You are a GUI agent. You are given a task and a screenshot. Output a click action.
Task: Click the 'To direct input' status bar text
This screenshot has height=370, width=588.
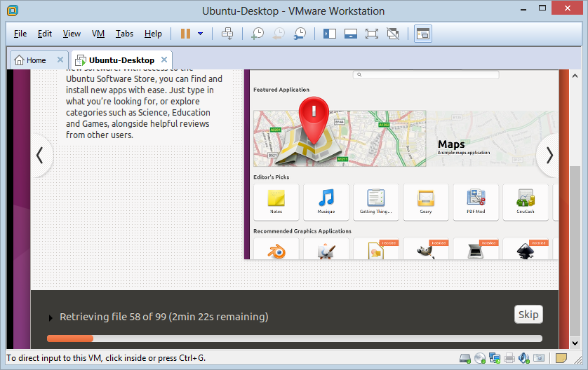106,358
